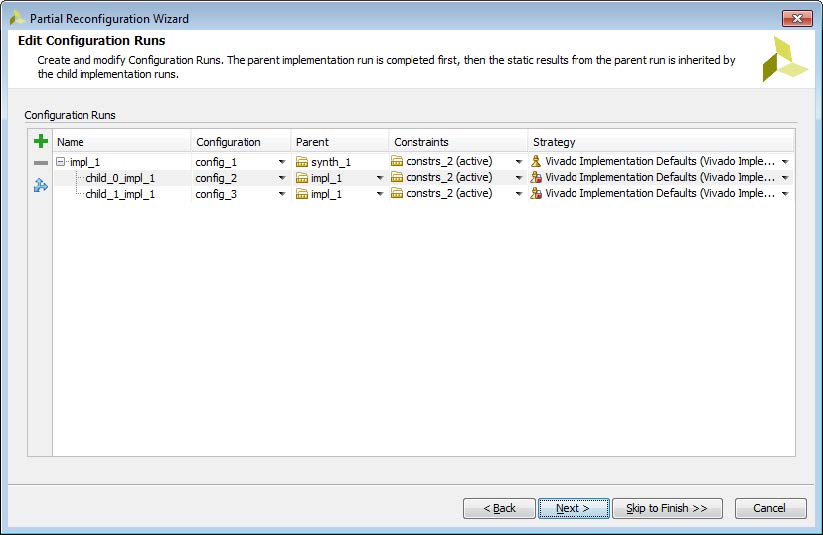823x535 pixels.
Task: Click the Name column header
Action: click(x=122, y=142)
